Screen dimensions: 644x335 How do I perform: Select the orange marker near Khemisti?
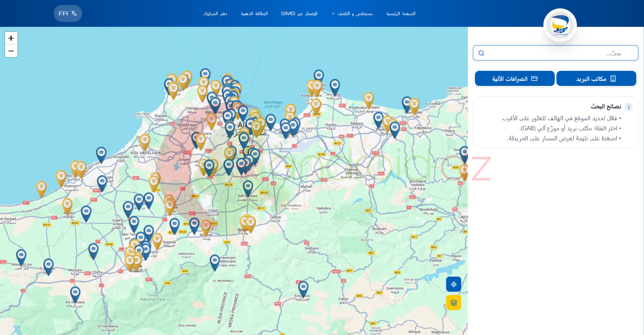click(61, 178)
